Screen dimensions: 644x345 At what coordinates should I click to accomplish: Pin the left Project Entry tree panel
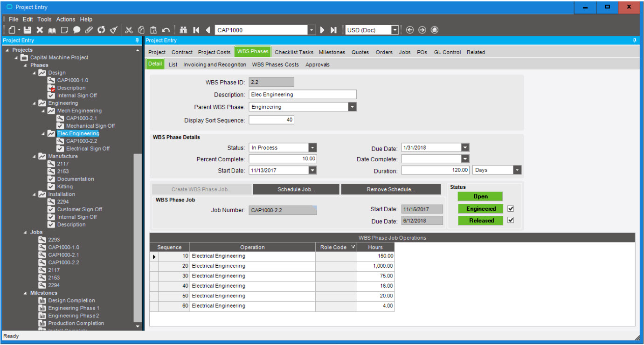coord(137,41)
